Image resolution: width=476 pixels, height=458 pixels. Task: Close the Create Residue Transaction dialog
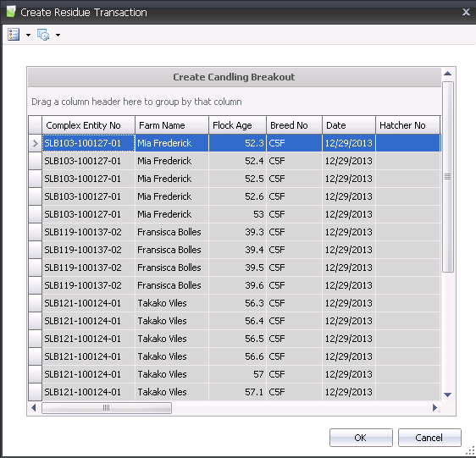coord(466,12)
